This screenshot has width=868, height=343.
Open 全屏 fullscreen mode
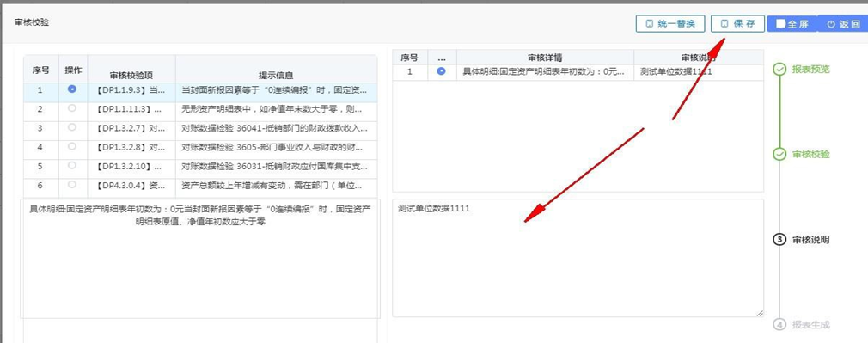coord(792,24)
